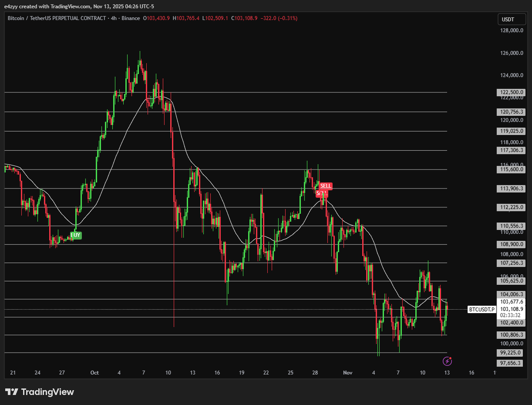This screenshot has height=405, width=532.
Task: Click the 124,000.0 price scale value
Action: [511, 75]
